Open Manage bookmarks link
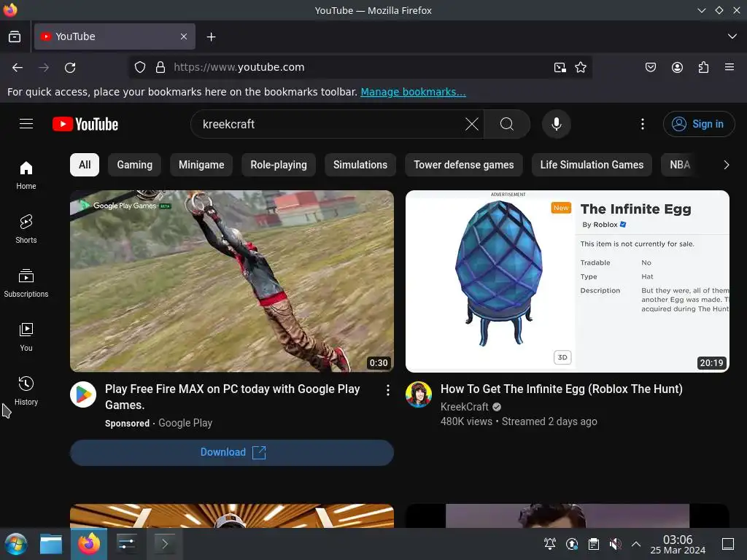Screen dimensions: 747x560 coord(413,92)
